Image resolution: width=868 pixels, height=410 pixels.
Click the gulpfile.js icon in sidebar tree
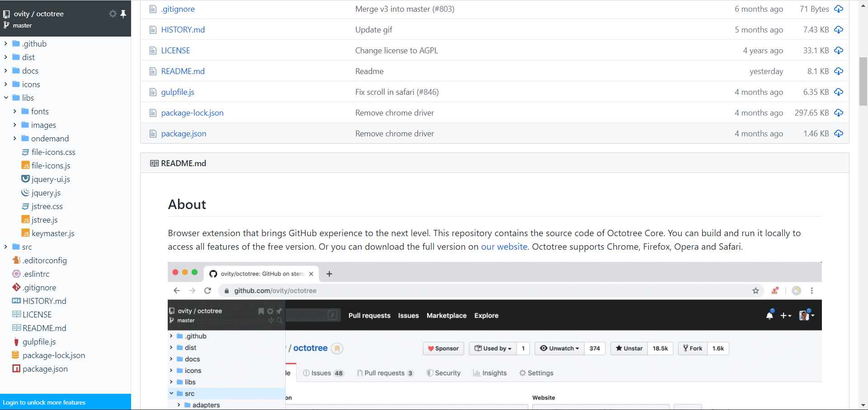pos(16,342)
